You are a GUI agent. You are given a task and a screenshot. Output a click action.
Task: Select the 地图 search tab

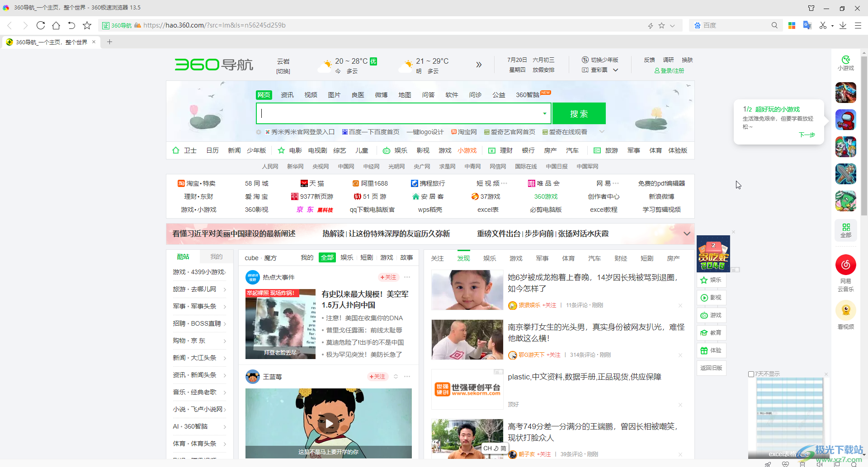405,95
